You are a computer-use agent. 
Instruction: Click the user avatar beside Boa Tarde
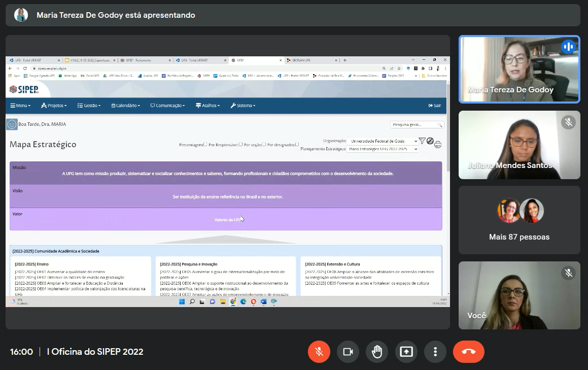(x=12, y=124)
